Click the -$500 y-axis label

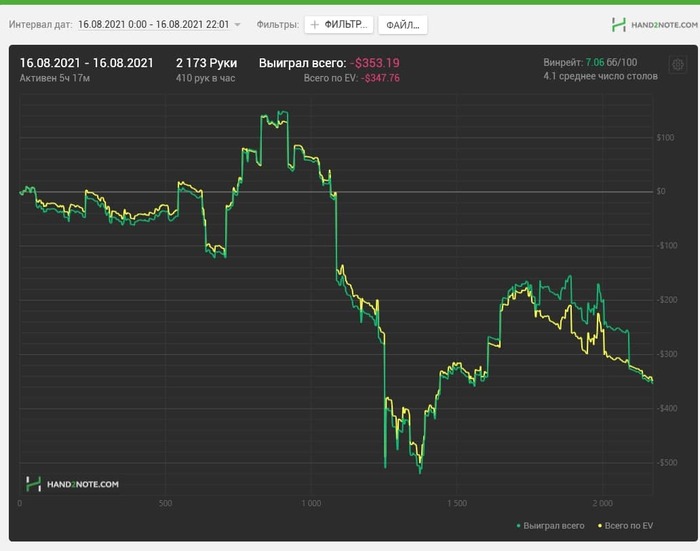coord(667,463)
